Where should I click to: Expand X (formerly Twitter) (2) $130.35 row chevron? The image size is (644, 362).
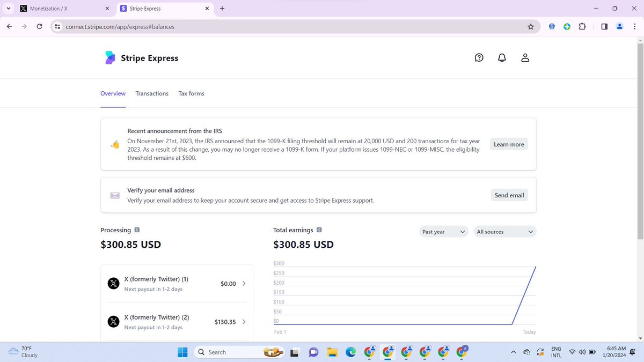click(x=244, y=322)
